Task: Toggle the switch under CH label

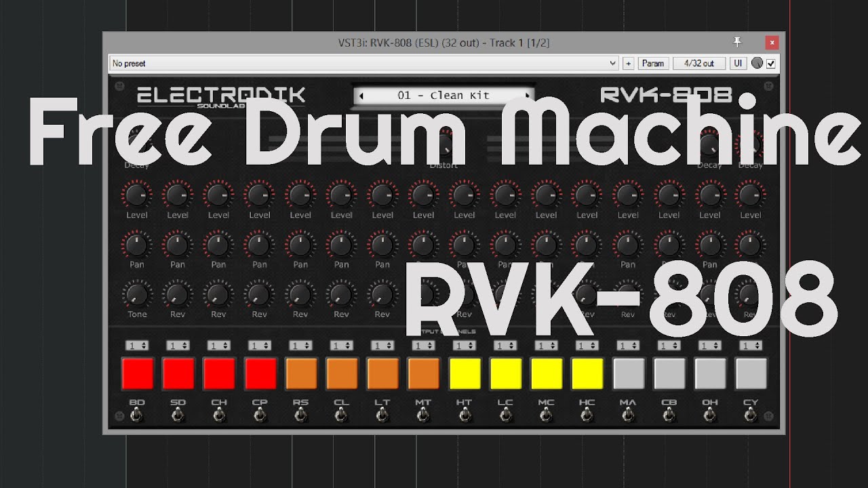Action: click(x=219, y=415)
